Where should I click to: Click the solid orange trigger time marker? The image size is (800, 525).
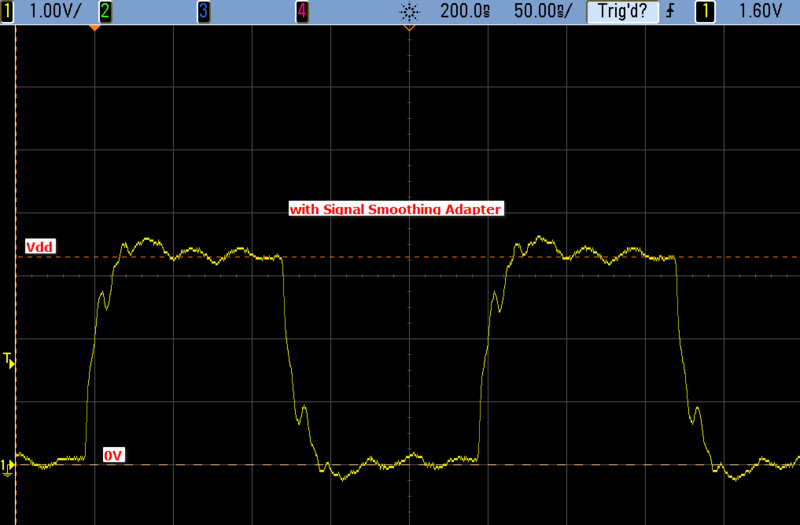click(94, 28)
